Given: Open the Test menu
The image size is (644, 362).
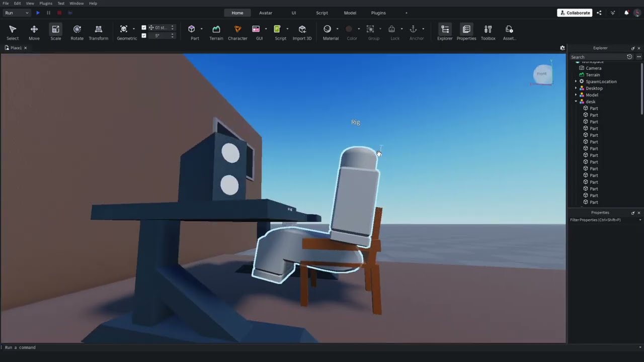Looking at the screenshot, I should (61, 3).
